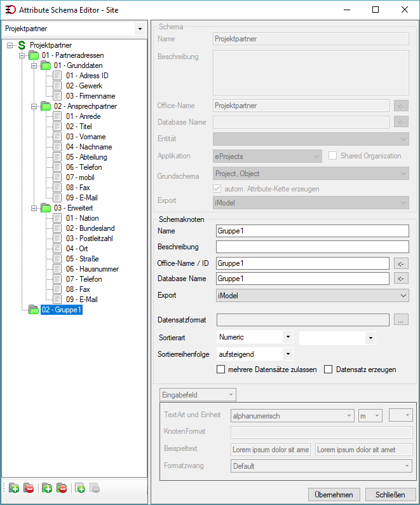420x505 pixels.
Task: Click the document icon of 05 - Straße
Action: pyautogui.click(x=57, y=259)
